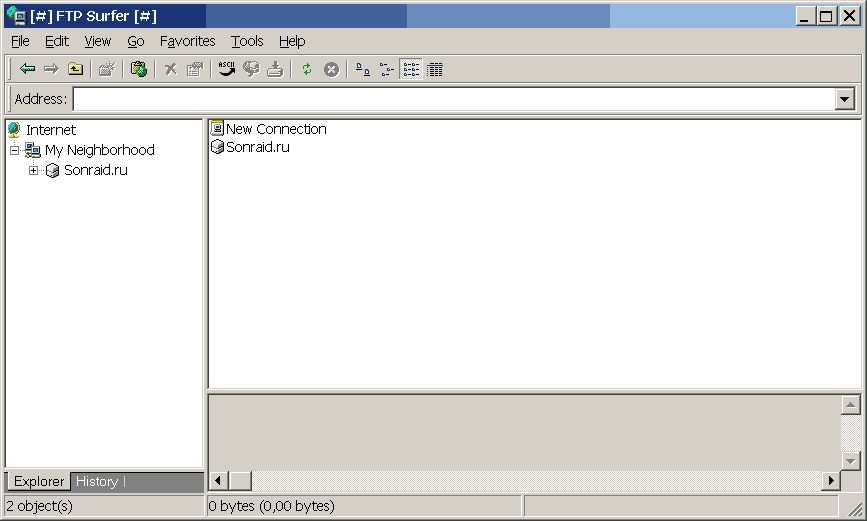Click log pane scroll left arrow
Screen dimensions: 867x521
(x=218, y=481)
